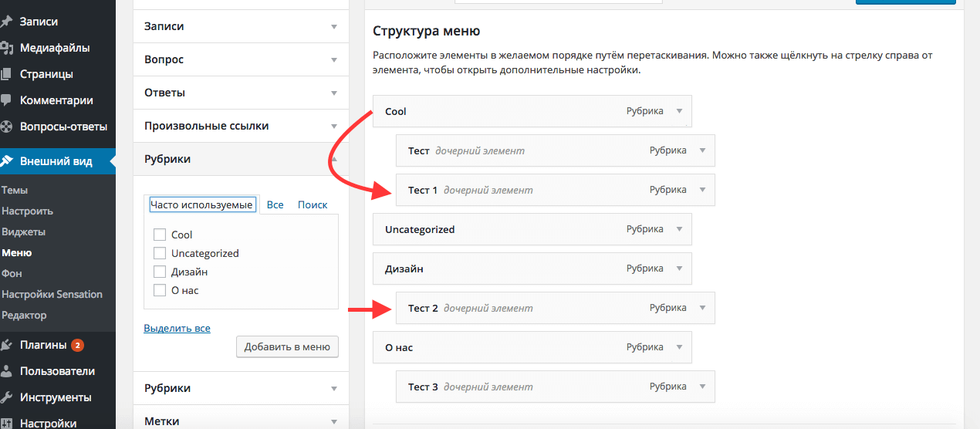This screenshot has height=429, width=980.
Task: Switch to the Все tab
Action: click(275, 204)
